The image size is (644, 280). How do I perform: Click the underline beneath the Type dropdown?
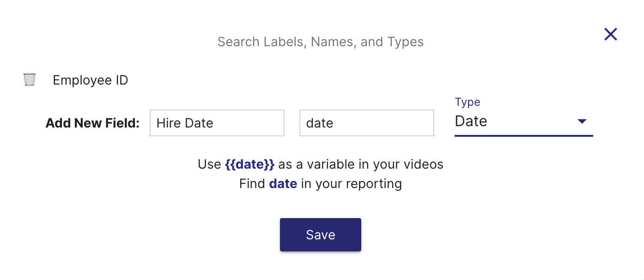tap(523, 136)
